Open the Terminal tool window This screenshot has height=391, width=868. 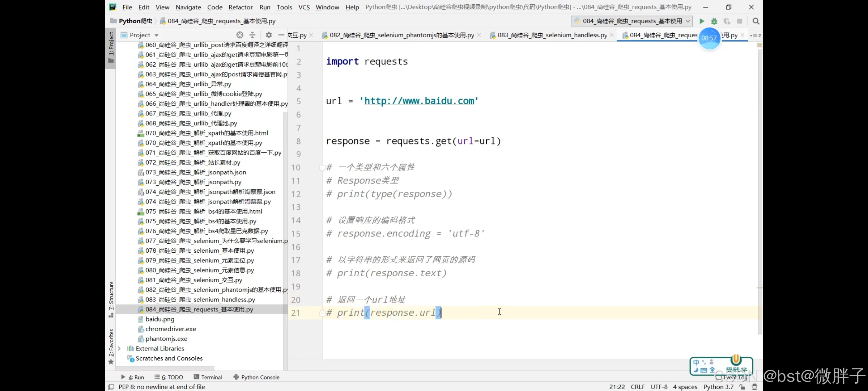click(208, 377)
